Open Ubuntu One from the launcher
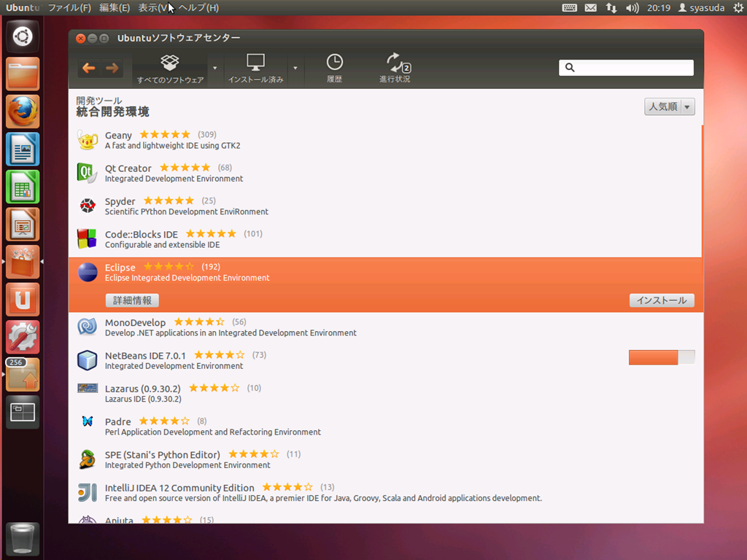747x560 pixels. click(x=23, y=300)
